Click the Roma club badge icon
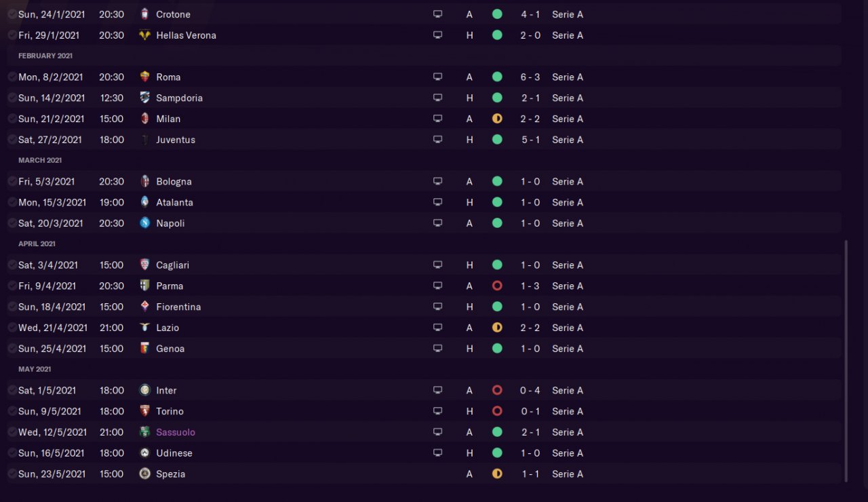 (144, 77)
